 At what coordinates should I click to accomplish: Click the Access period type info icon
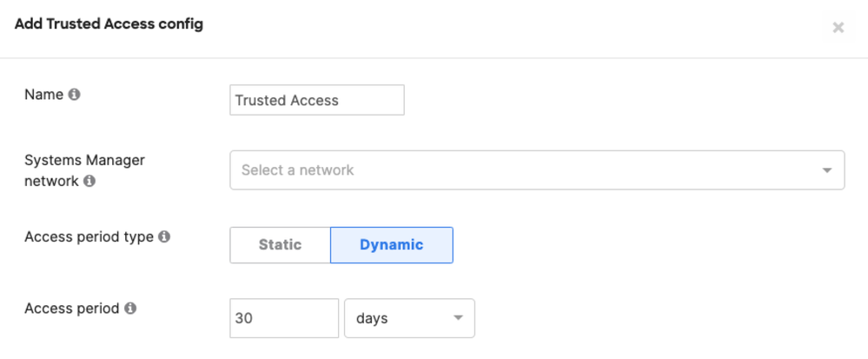(x=165, y=236)
